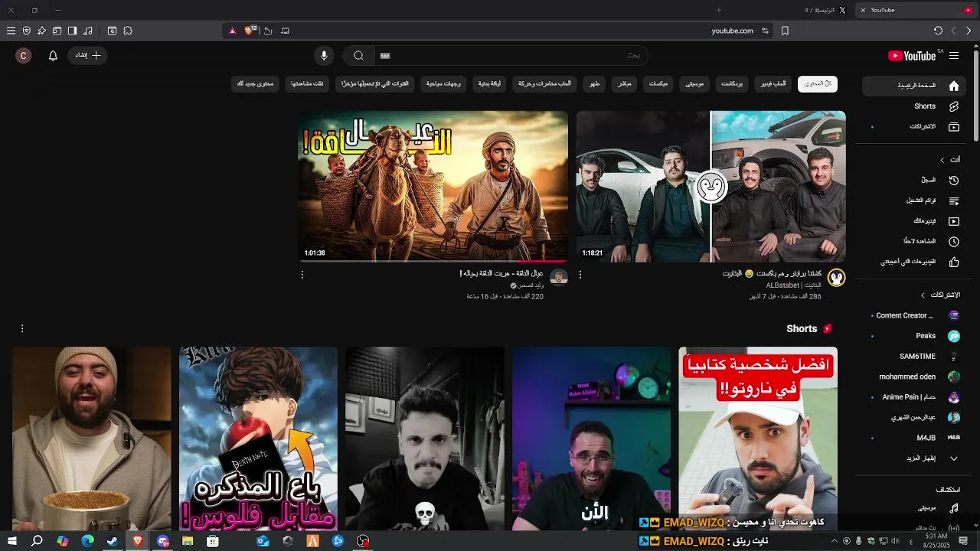Click the share arrow icon in the address bar
The width and height of the screenshot is (980, 551).
[268, 31]
